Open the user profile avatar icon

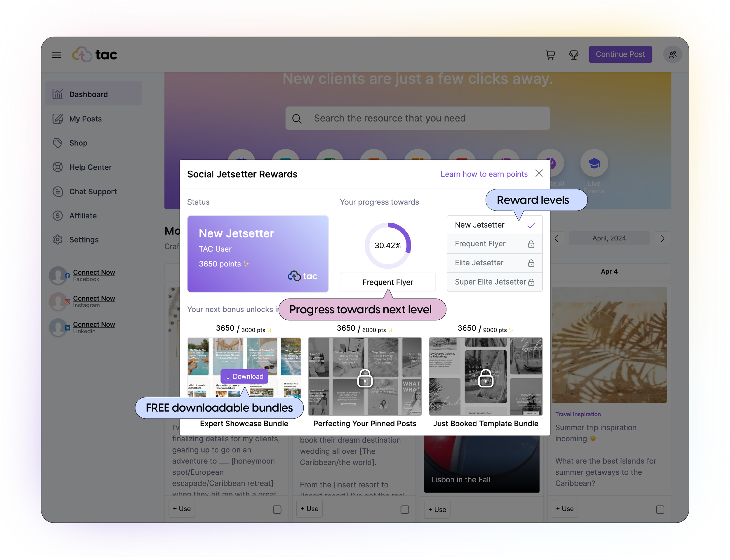[672, 54]
